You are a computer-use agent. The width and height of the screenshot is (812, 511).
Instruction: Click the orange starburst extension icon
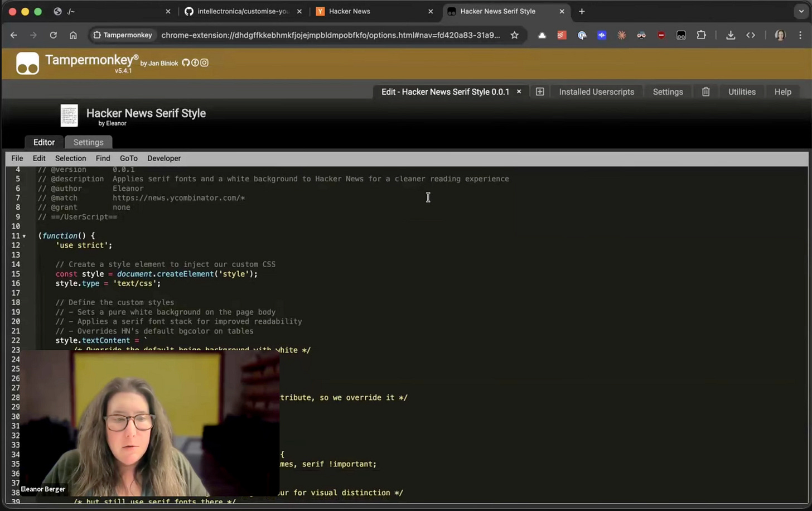point(621,35)
